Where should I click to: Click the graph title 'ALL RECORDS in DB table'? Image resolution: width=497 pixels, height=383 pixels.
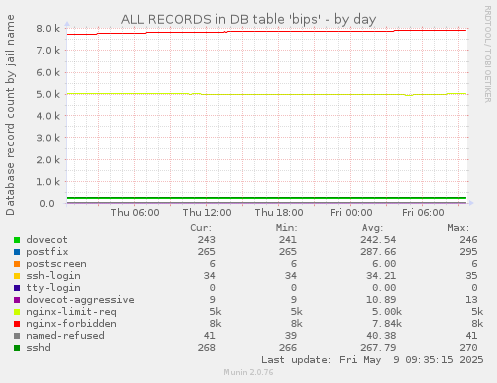point(248,19)
